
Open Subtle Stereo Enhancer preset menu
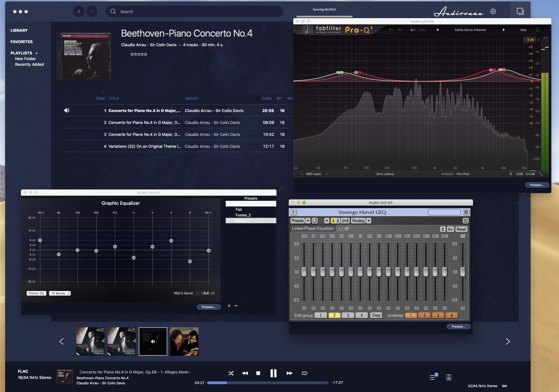click(470, 30)
